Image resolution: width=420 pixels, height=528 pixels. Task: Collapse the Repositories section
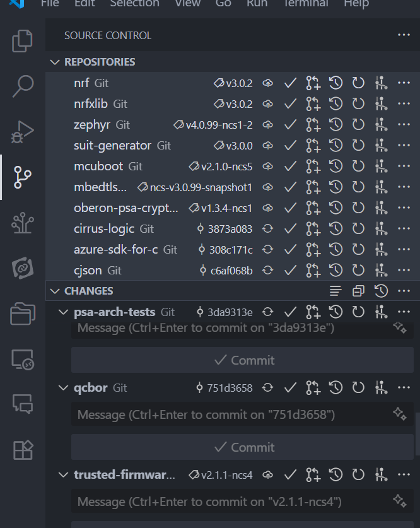(54, 62)
